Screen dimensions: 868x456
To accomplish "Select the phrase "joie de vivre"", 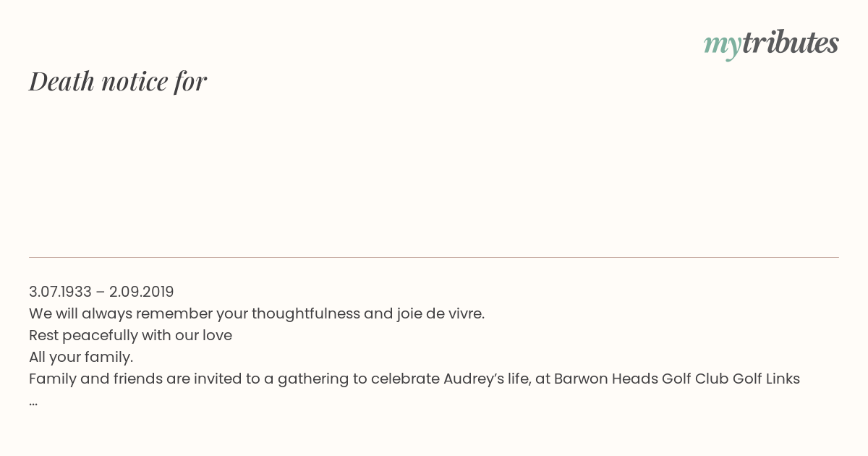I will [x=438, y=313].
